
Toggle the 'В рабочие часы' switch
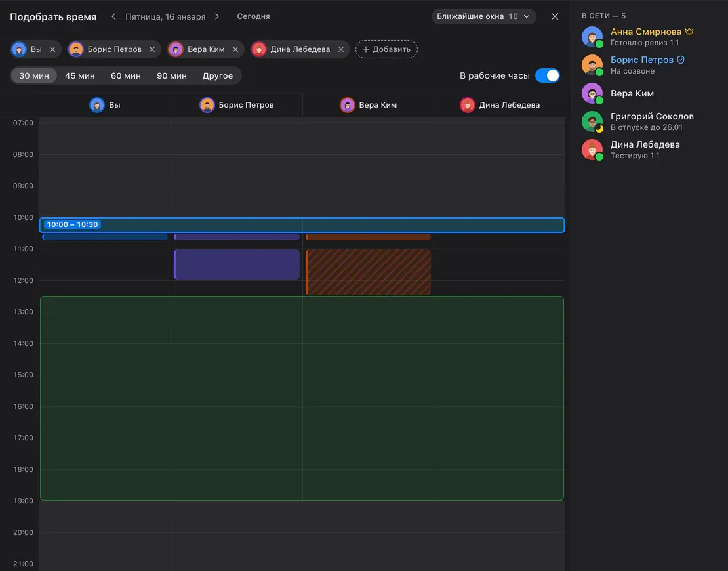click(x=548, y=75)
